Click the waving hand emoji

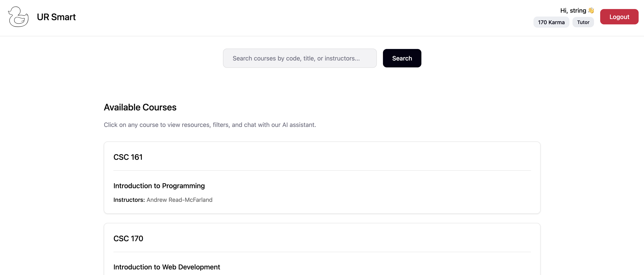click(x=591, y=11)
